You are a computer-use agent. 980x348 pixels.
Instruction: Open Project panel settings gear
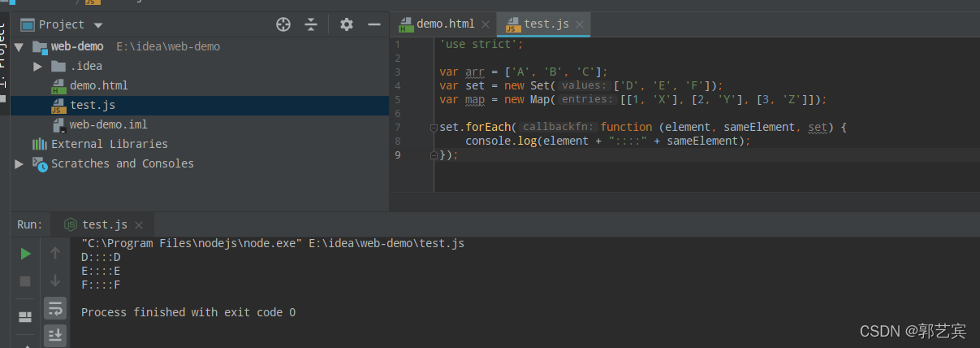(x=347, y=24)
